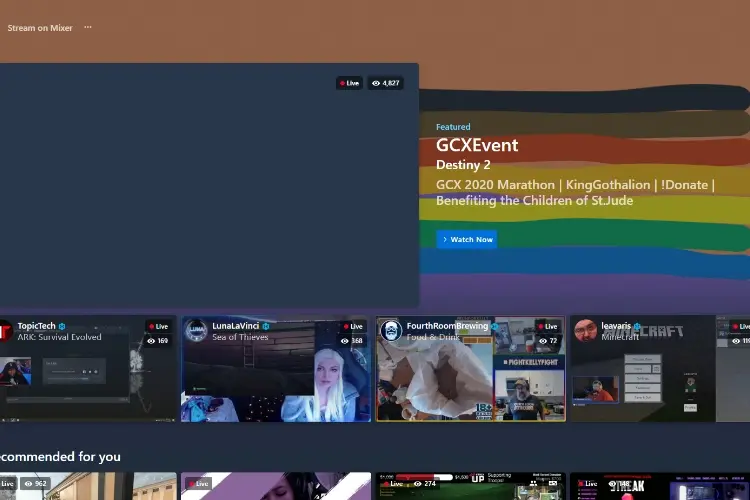Click the 169 viewer count on TopicTech
This screenshot has width=750, height=500.
pyautogui.click(x=158, y=341)
